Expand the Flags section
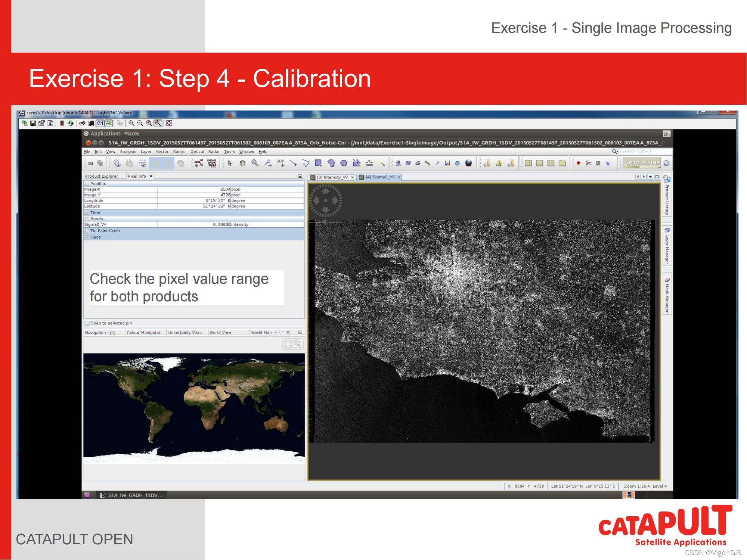 click(87, 237)
